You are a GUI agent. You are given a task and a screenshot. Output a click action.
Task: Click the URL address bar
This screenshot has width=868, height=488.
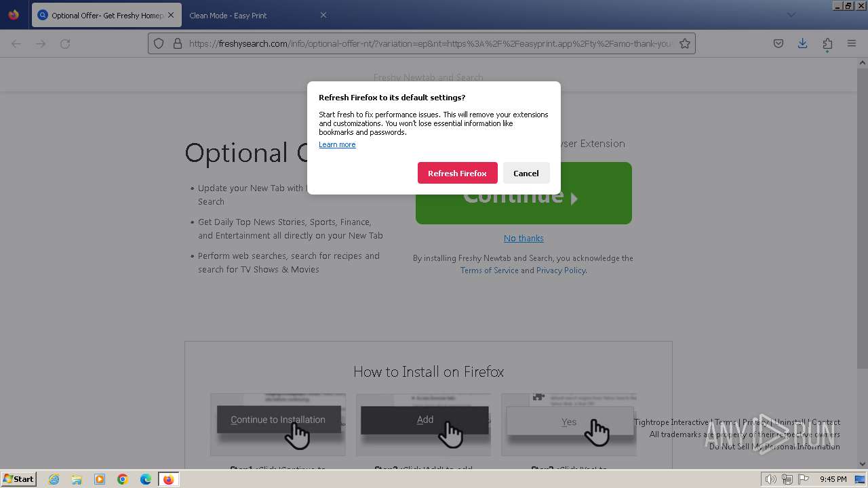point(422,43)
